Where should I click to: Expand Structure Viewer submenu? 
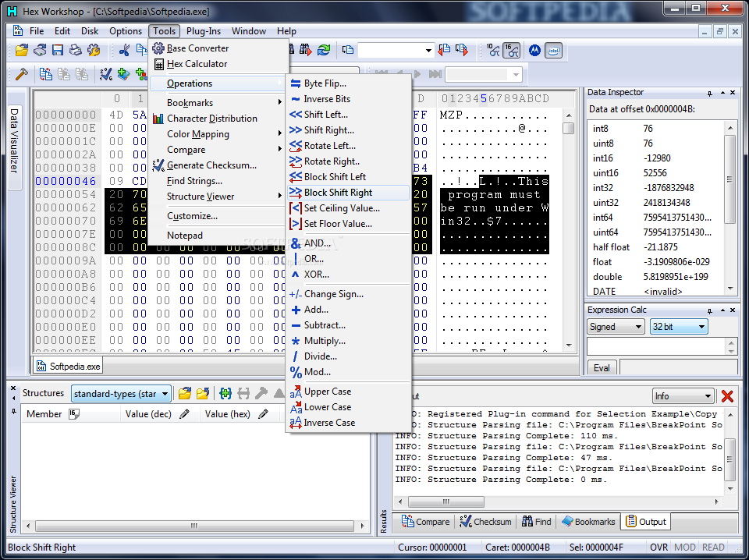coord(218,197)
